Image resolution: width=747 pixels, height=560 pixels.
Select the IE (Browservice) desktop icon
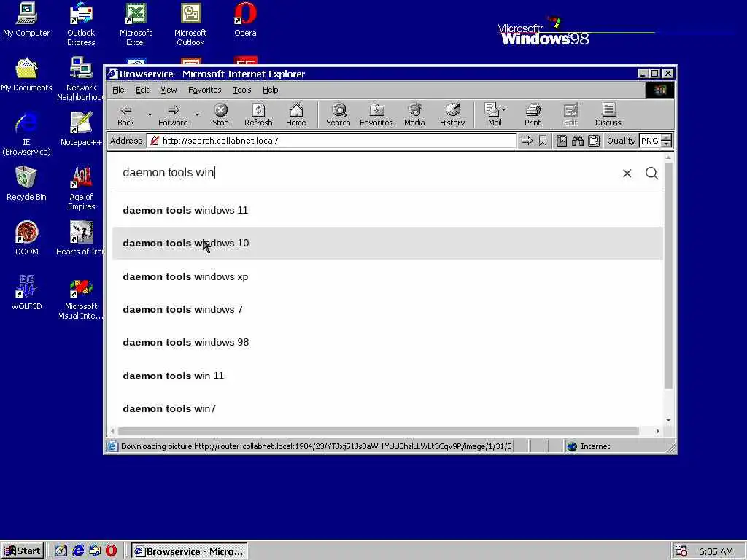click(x=26, y=134)
